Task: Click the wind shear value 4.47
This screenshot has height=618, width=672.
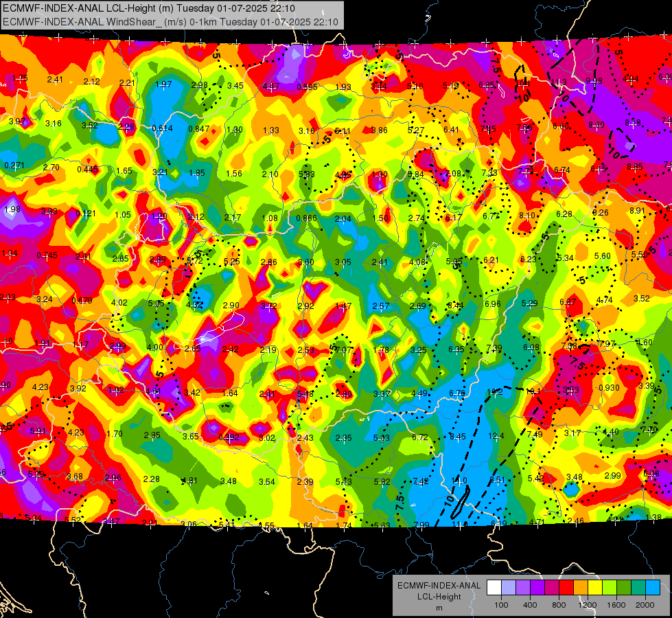Action: [x=271, y=87]
